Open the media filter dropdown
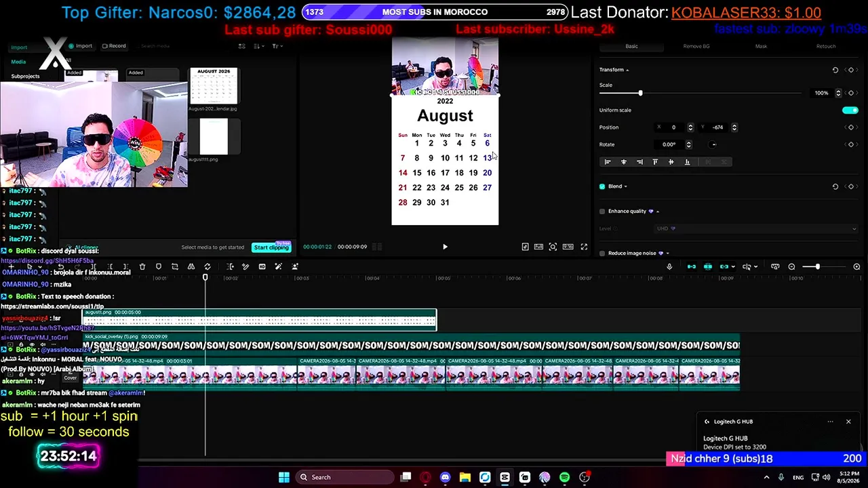Viewport: 868px width, 488px height. [277, 46]
